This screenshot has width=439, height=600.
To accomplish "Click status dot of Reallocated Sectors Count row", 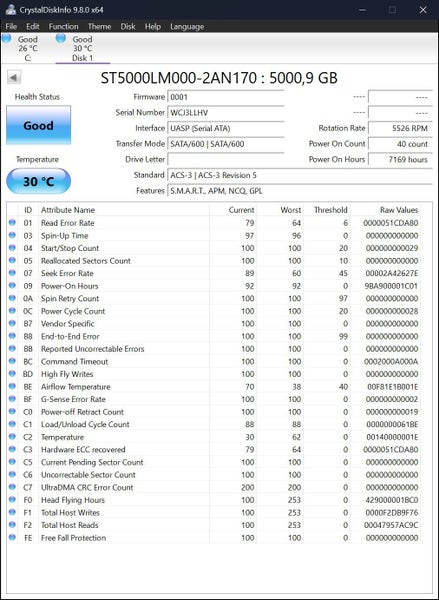I will point(12,260).
